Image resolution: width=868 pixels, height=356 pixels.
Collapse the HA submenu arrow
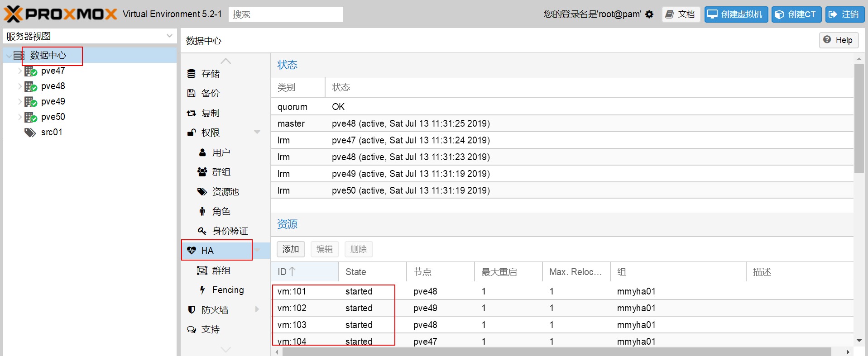coord(257,250)
